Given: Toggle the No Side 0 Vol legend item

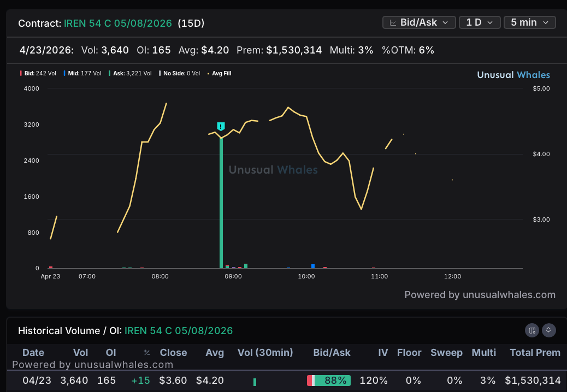Looking at the screenshot, I should click(180, 73).
